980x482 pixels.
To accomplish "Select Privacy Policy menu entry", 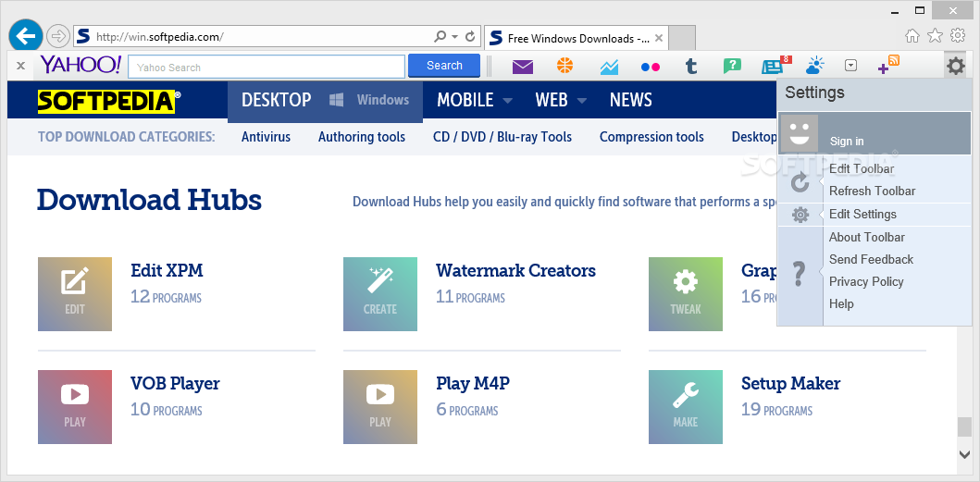I will pyautogui.click(x=866, y=282).
